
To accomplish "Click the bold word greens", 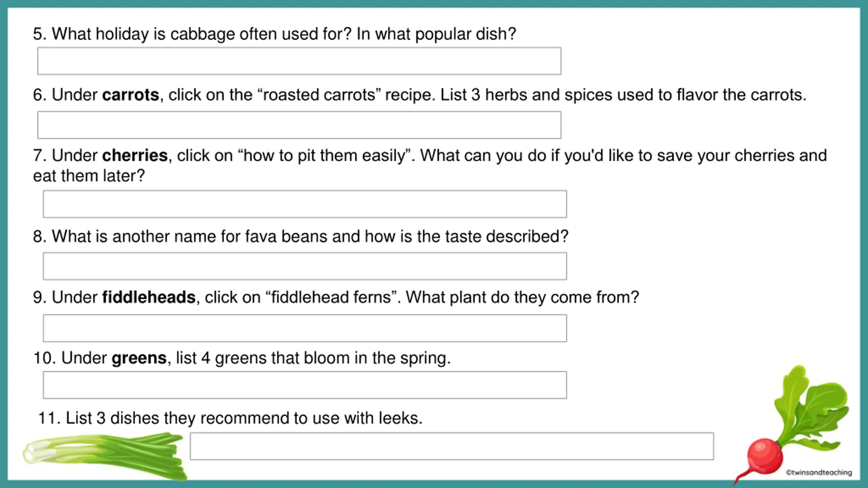I will click(139, 358).
